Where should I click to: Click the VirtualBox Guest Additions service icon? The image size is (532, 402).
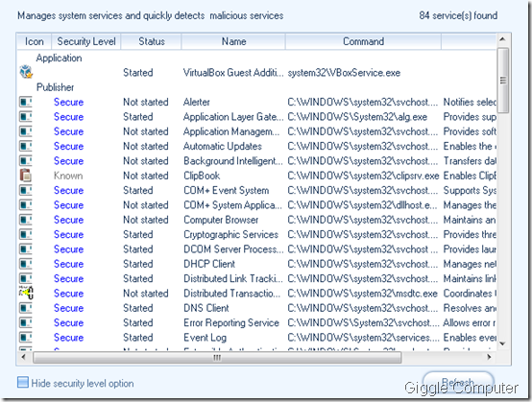point(26,72)
